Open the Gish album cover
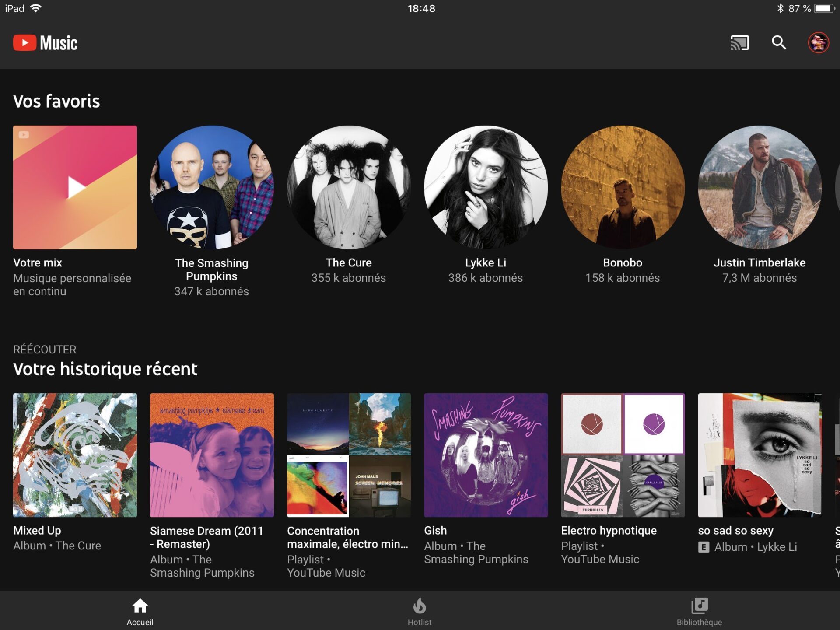This screenshot has width=840, height=630. click(x=486, y=455)
